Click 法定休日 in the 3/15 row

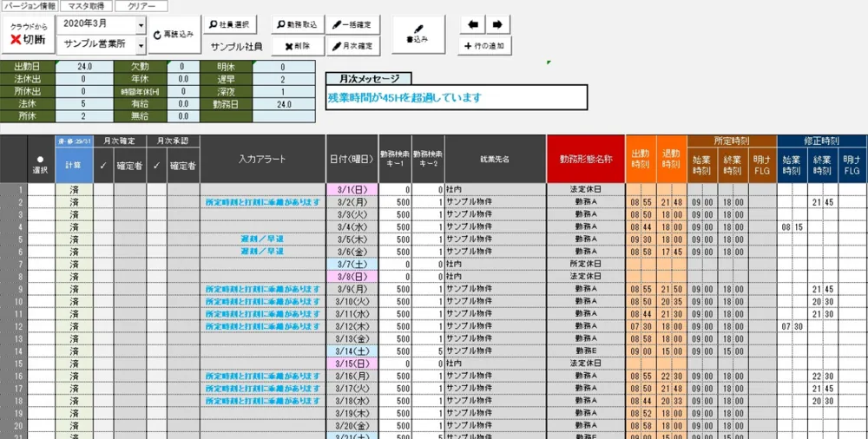586,364
